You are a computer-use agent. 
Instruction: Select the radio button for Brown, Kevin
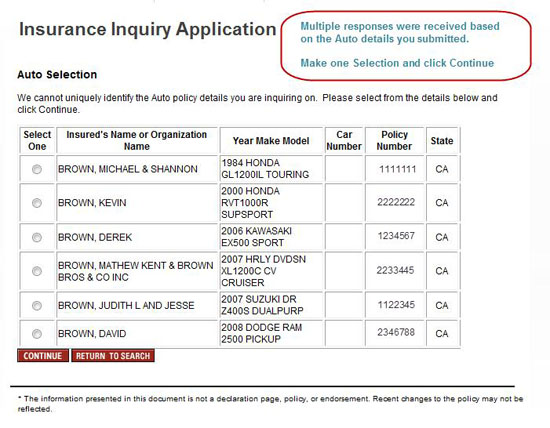pos(37,203)
